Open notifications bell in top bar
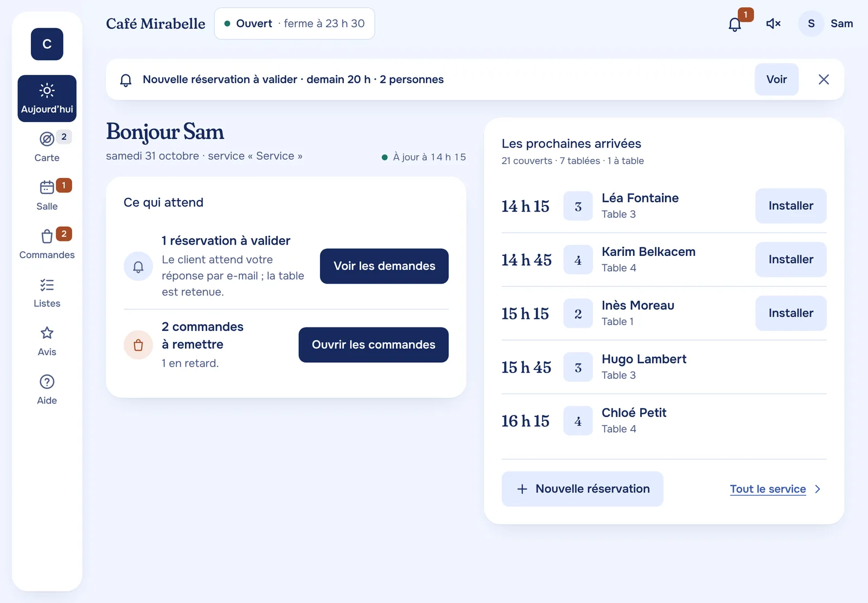The height and width of the screenshot is (603, 868). pos(735,24)
